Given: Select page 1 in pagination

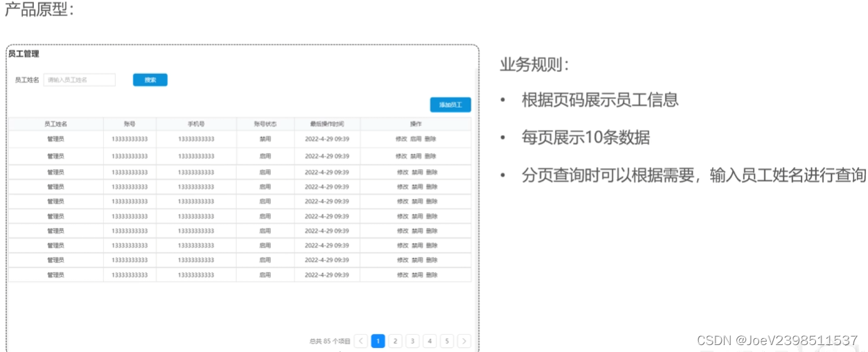Looking at the screenshot, I should pos(378,341).
